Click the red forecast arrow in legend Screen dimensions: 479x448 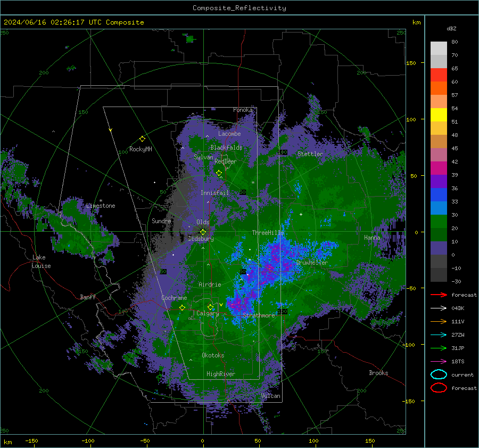coord(439,295)
